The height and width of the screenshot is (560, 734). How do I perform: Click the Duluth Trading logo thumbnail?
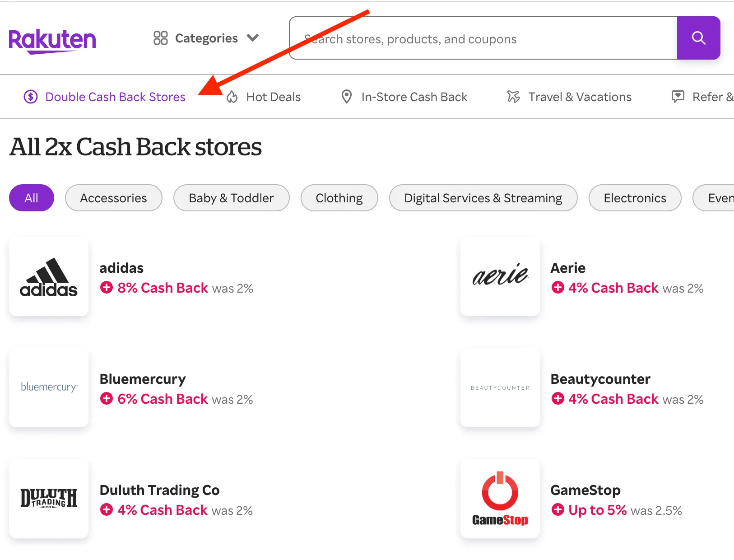click(x=49, y=499)
